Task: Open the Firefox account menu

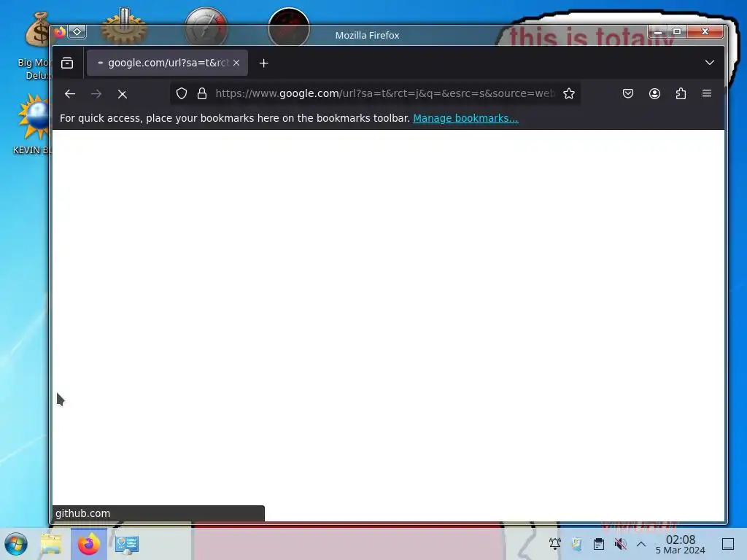Action: click(x=654, y=93)
